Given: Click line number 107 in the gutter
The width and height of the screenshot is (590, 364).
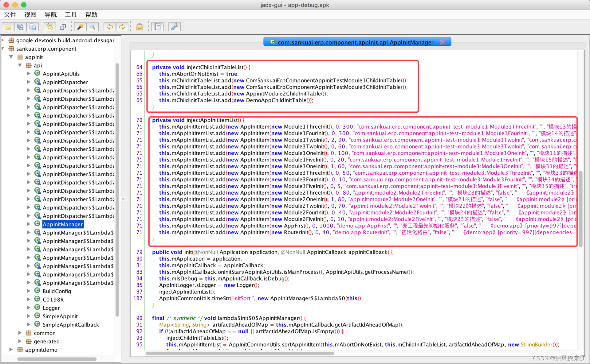Looking at the screenshot, I should click(138, 298).
